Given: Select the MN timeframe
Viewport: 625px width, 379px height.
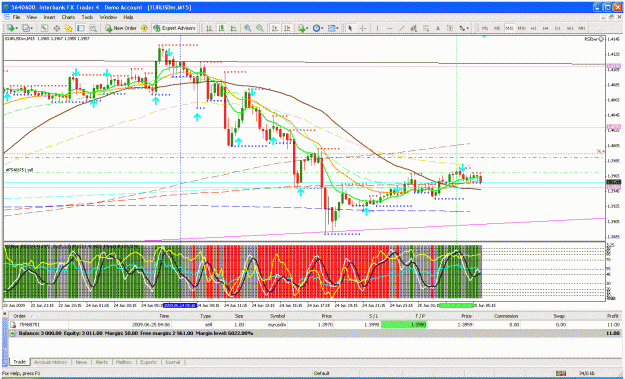Looking at the screenshot, I should click(x=582, y=28).
